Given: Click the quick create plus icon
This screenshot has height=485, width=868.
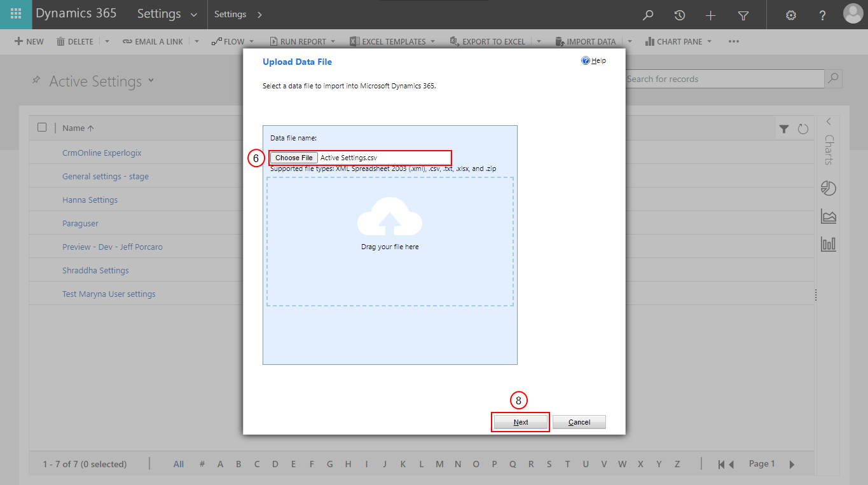Looking at the screenshot, I should click(711, 15).
